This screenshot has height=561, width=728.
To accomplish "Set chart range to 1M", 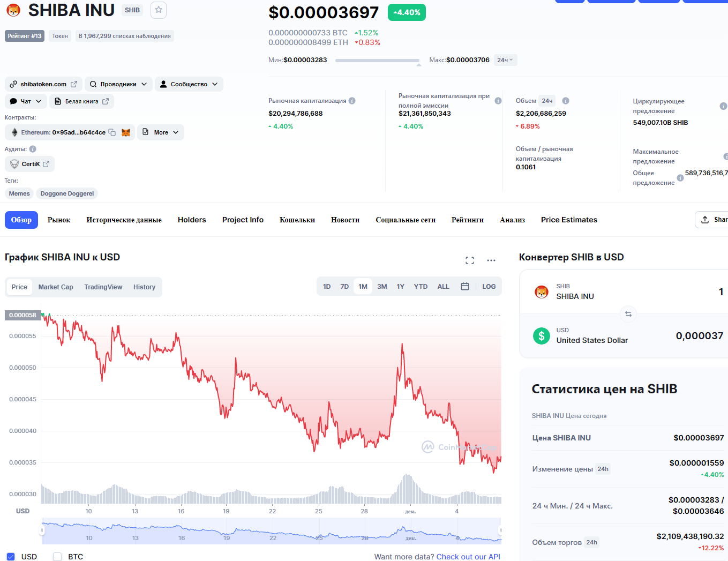I will click(x=363, y=287).
